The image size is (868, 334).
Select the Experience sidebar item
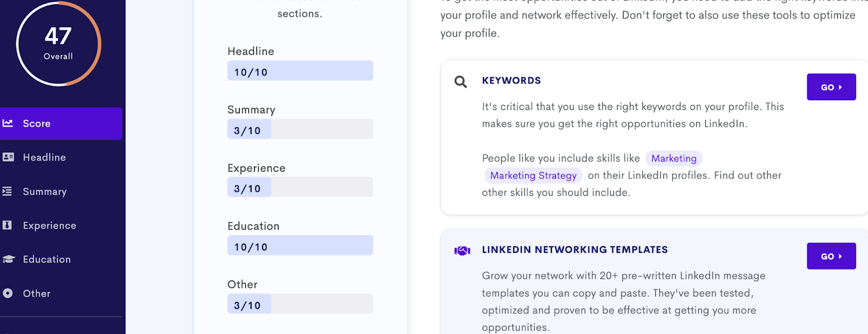coord(49,226)
